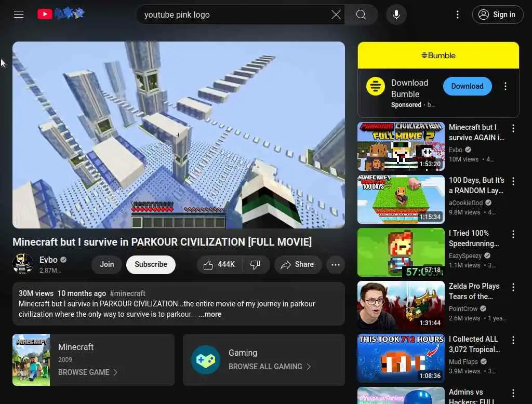
Task: Click EazySpeezy channel name
Action: pyautogui.click(x=465, y=256)
